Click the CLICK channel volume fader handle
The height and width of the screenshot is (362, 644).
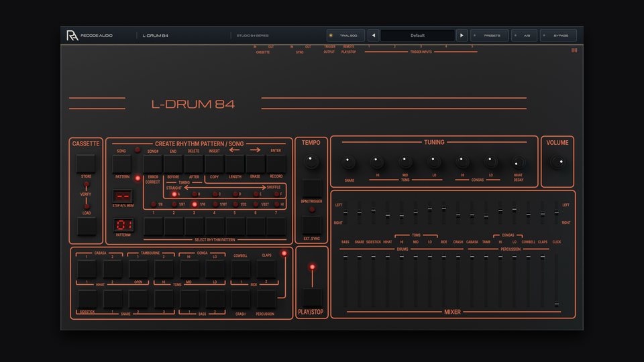[x=557, y=304]
